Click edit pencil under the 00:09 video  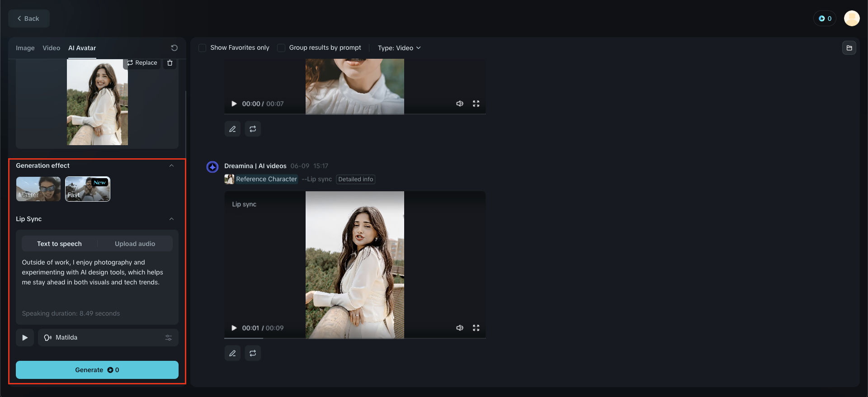232,353
